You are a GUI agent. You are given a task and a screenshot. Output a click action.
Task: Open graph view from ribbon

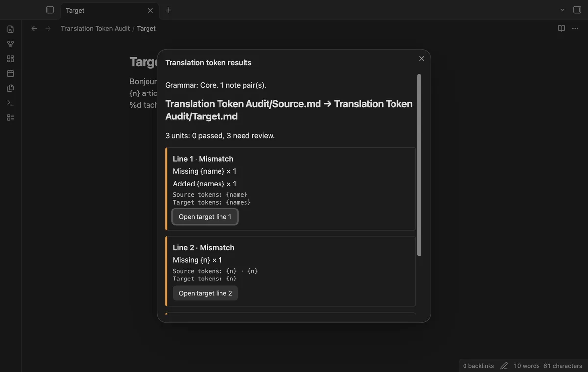click(10, 44)
